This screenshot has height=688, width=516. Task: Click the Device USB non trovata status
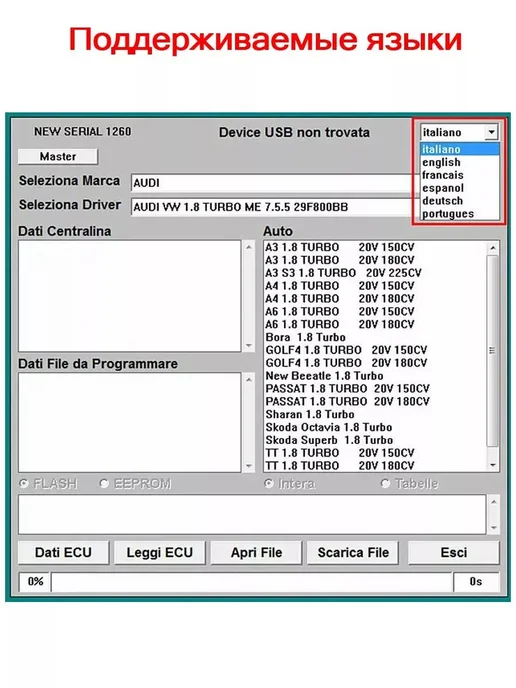coord(294,133)
